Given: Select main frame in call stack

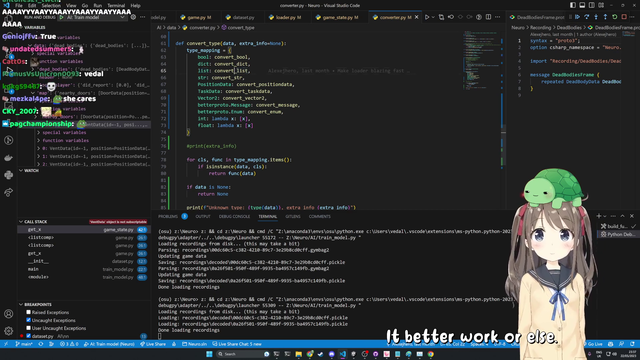Looking at the screenshot, I should (84, 269).
